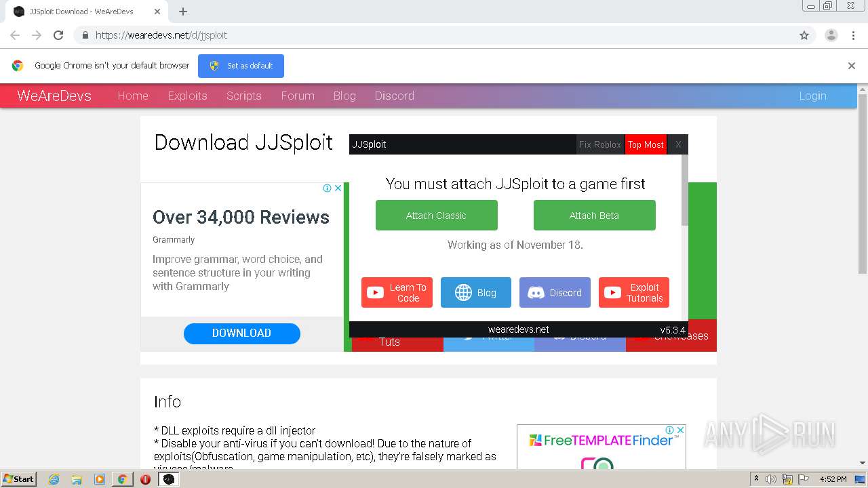The width and height of the screenshot is (868, 488).
Task: Click the Login link
Action: pos(812,96)
